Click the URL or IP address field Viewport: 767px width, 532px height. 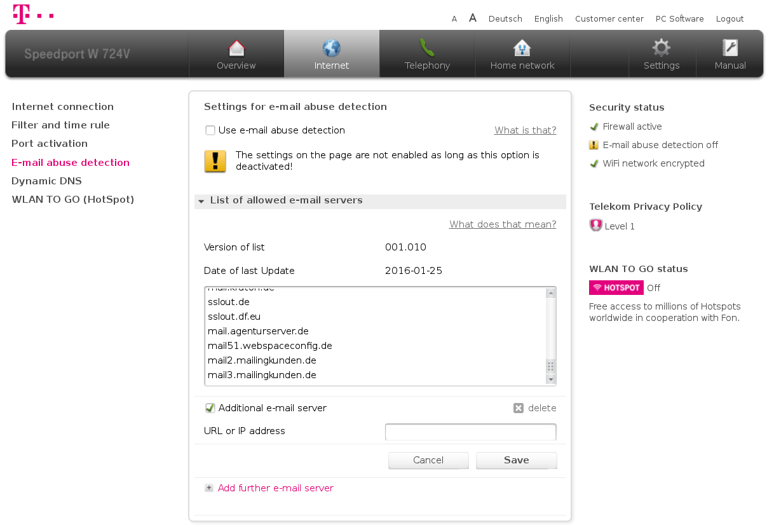pos(470,432)
